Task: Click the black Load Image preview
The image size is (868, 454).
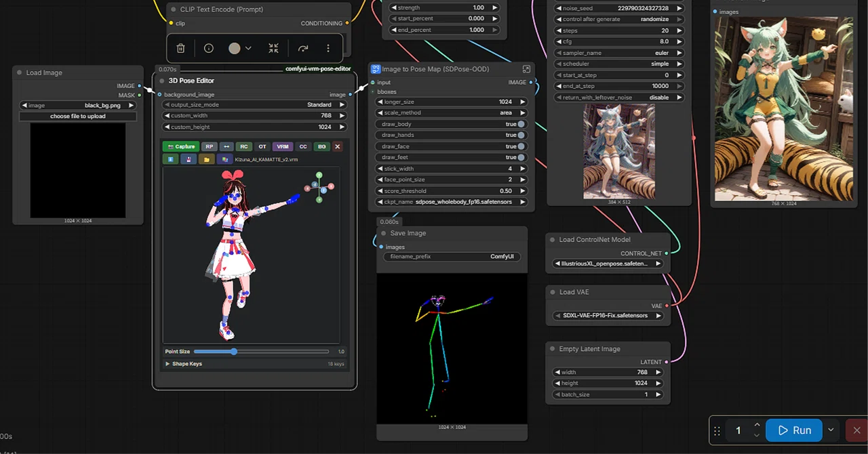Action: tap(78, 171)
